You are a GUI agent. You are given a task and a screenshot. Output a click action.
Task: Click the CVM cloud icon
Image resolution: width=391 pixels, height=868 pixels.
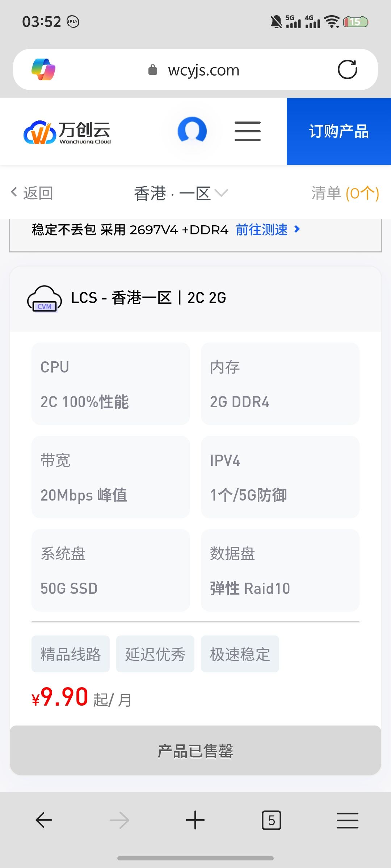click(45, 299)
